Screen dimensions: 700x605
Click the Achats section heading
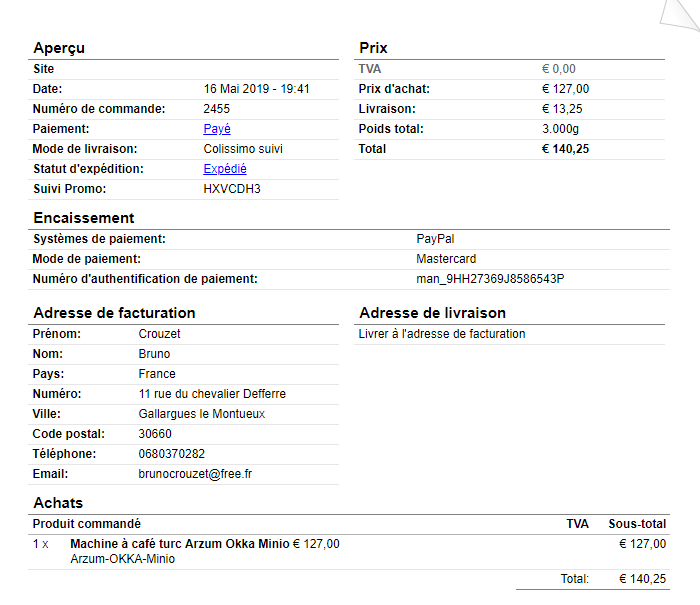click(x=58, y=503)
